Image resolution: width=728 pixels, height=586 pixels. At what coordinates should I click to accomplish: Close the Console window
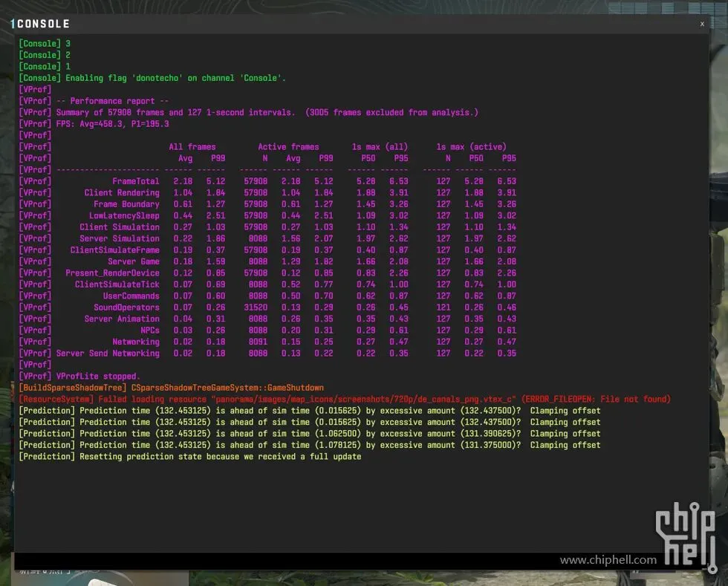tap(702, 24)
